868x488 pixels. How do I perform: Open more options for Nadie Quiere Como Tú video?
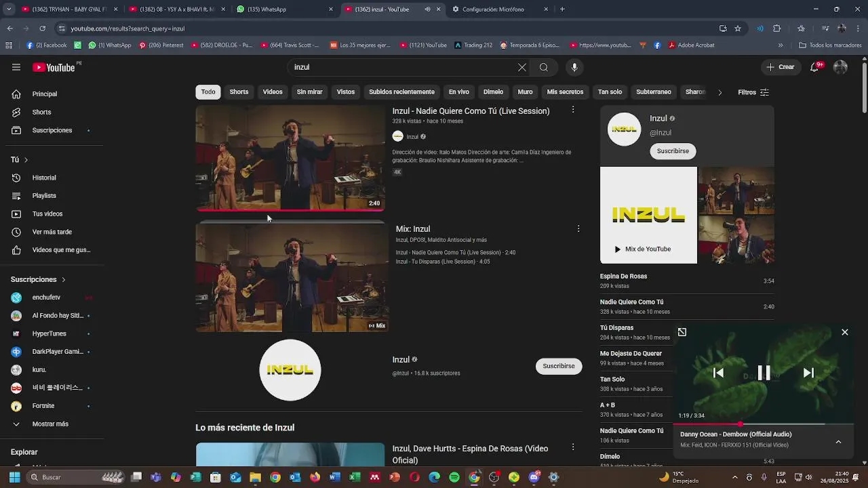(x=573, y=109)
